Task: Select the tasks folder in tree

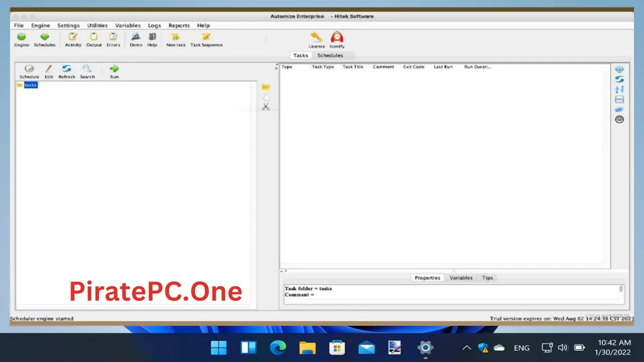Action: point(31,85)
